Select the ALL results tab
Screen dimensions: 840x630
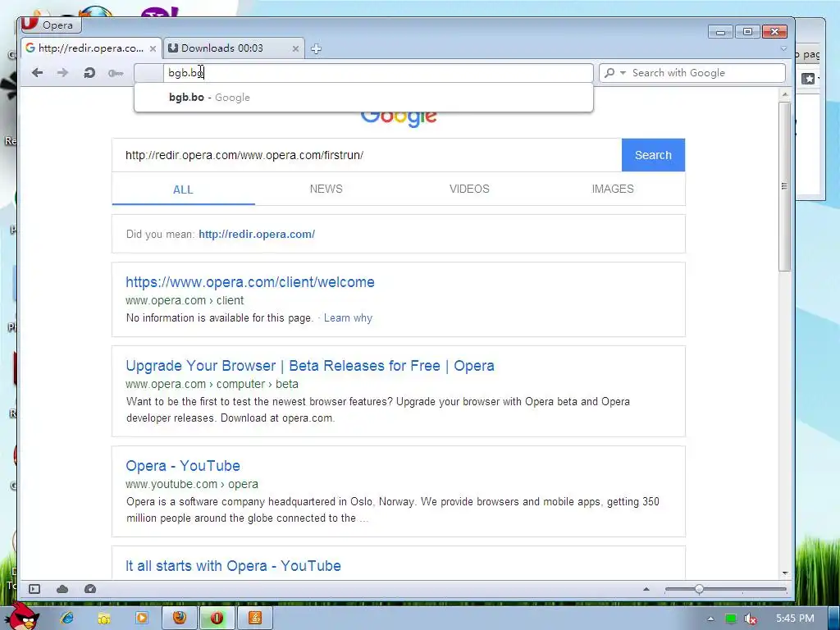coord(183,189)
